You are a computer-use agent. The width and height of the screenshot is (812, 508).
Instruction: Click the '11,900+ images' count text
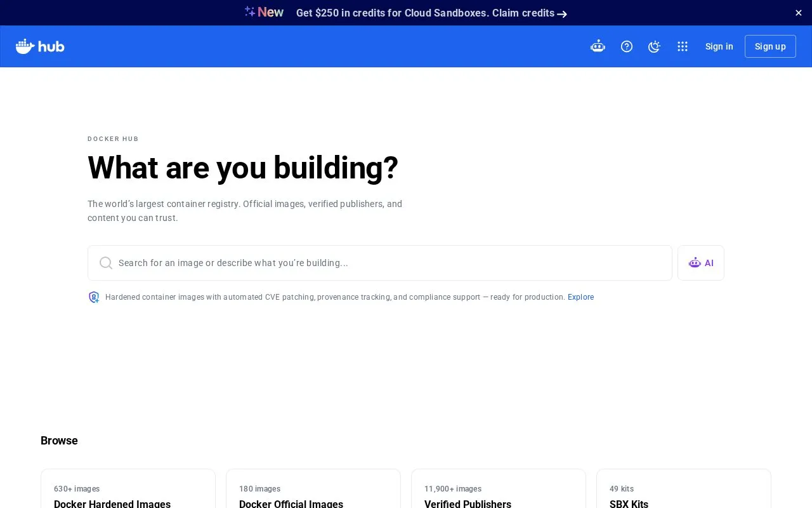(x=453, y=489)
